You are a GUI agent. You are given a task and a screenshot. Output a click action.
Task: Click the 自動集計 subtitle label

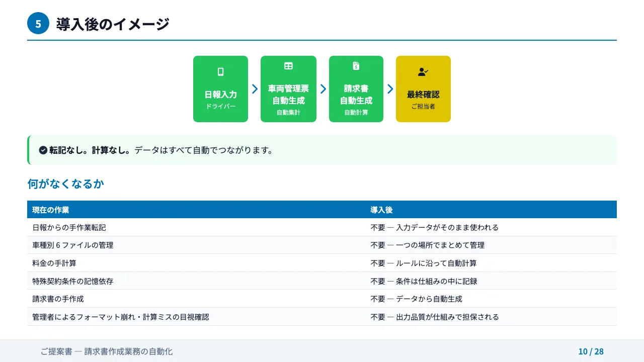[x=288, y=113]
